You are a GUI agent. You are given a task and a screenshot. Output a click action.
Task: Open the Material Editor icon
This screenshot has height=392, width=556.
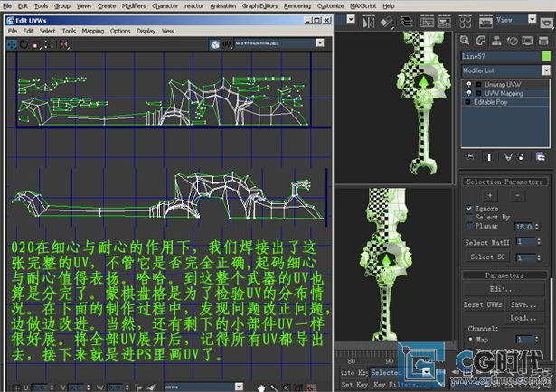point(465,23)
